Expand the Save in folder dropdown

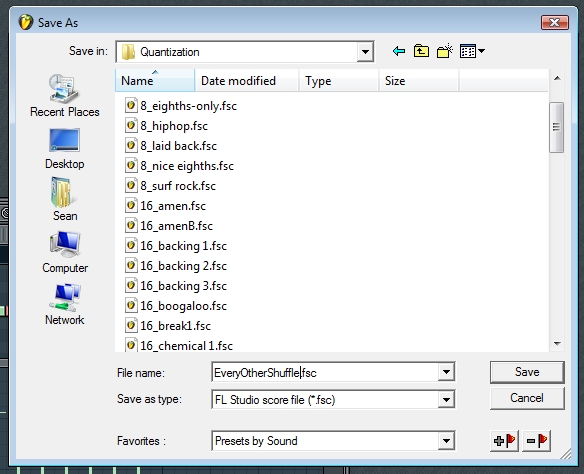coord(365,52)
